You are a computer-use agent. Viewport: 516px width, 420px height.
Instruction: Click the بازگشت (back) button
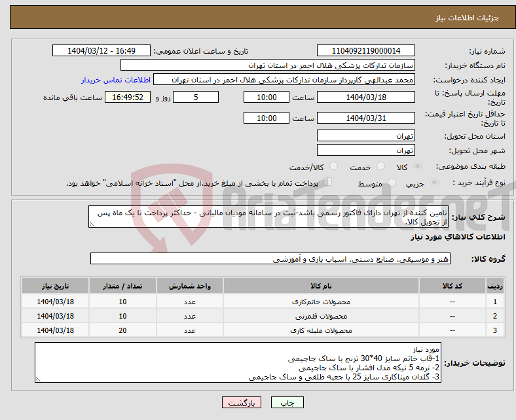(242, 402)
